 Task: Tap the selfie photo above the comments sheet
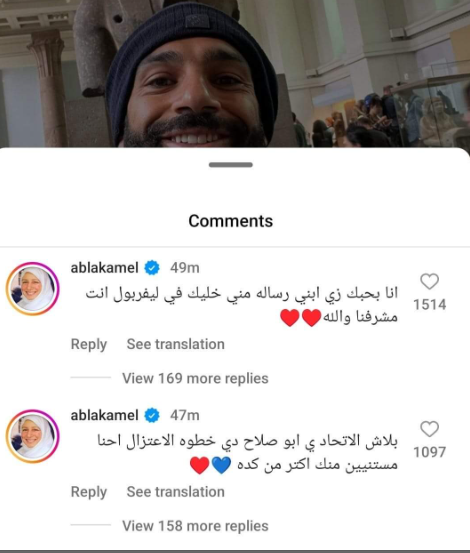pyautogui.click(x=235, y=73)
